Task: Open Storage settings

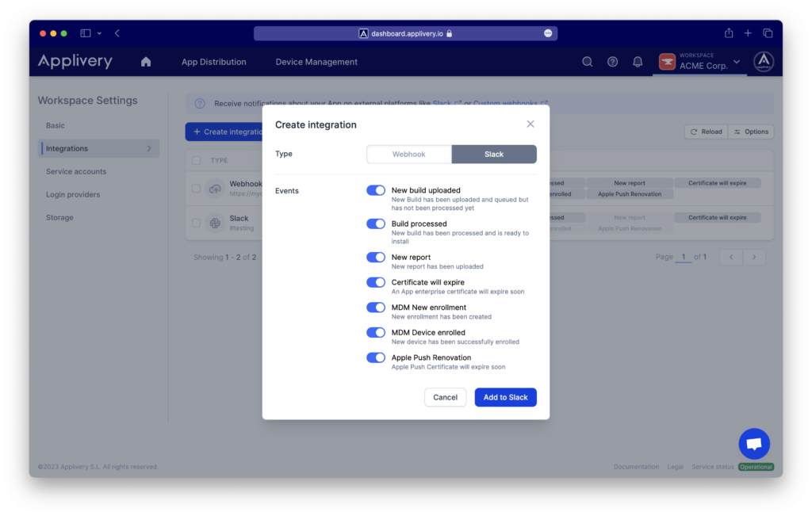Action: tap(59, 217)
